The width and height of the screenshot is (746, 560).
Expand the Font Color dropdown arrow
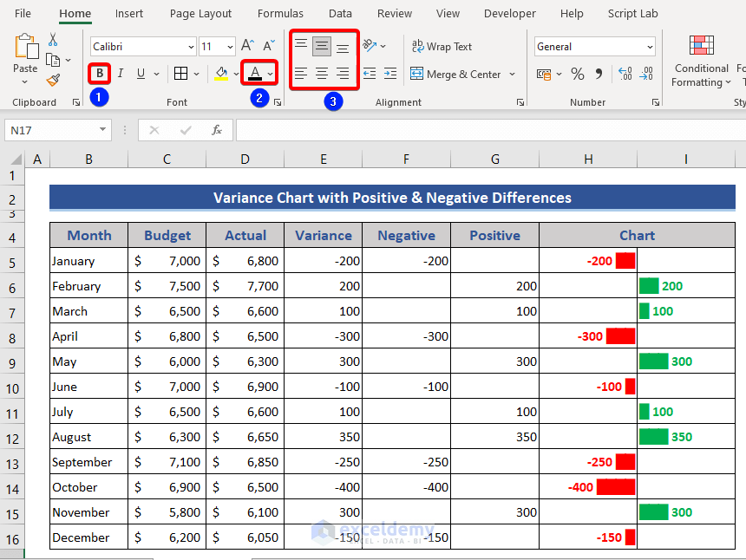click(x=271, y=74)
